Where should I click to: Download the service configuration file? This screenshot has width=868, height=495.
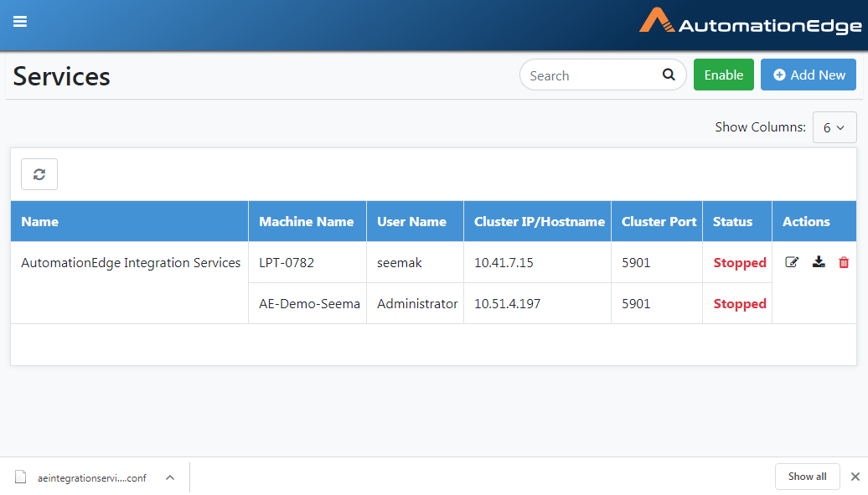pyautogui.click(x=819, y=262)
